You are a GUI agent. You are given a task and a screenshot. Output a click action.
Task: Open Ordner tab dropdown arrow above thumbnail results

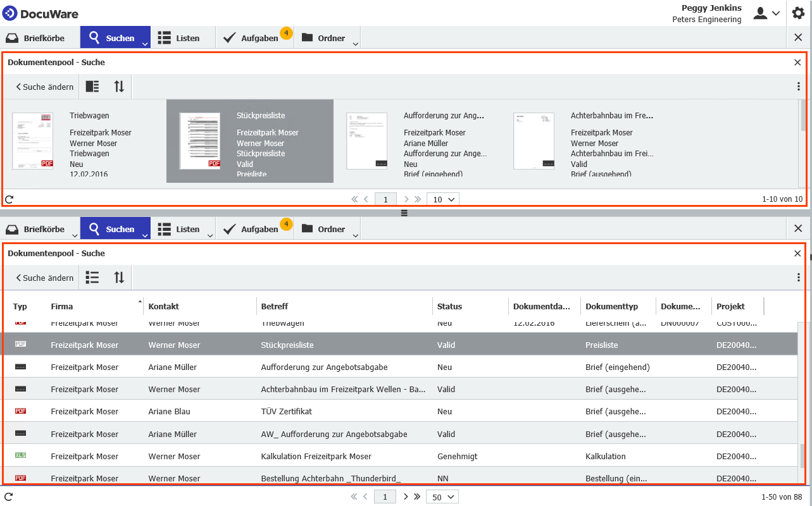click(355, 44)
